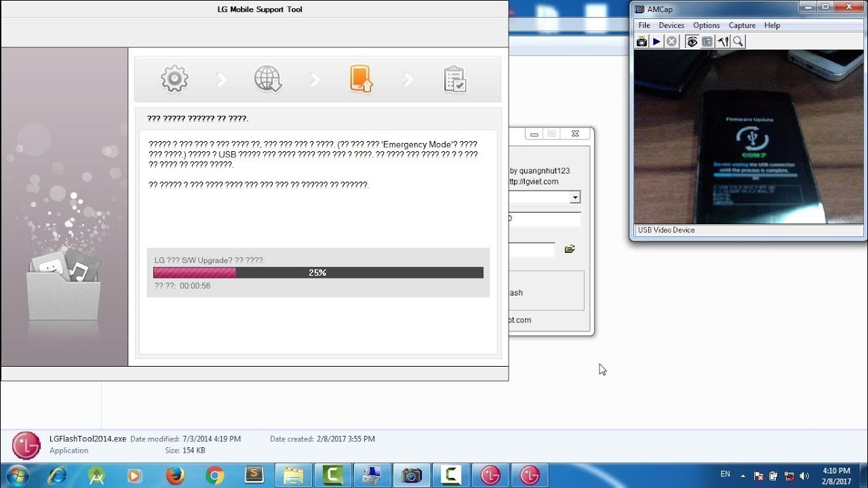Click EN language indicator in tray
The image size is (868, 488).
[x=725, y=474]
